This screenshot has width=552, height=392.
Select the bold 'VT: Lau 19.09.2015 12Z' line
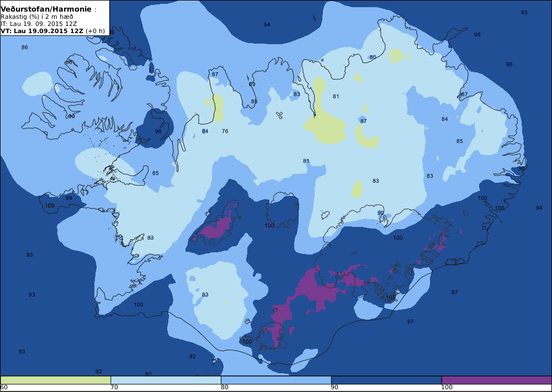pyautogui.click(x=42, y=30)
